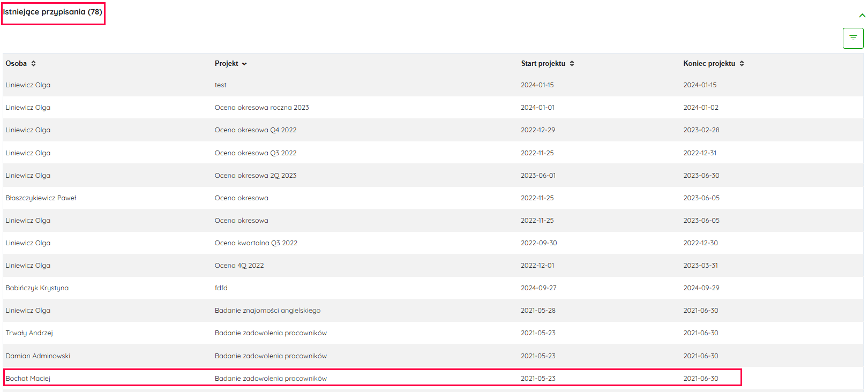Click the fdfd project entry
Screen dimensions: 868x392
coord(221,288)
